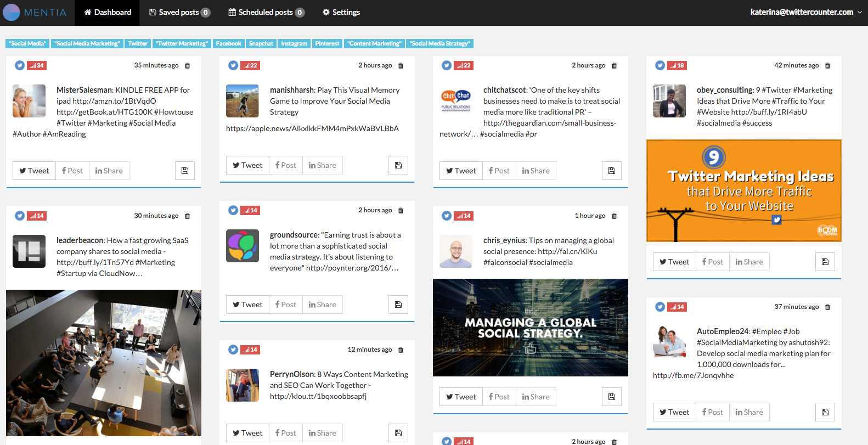This screenshot has width=868, height=445.
Task: Tweet the groundsource post
Action: click(247, 305)
